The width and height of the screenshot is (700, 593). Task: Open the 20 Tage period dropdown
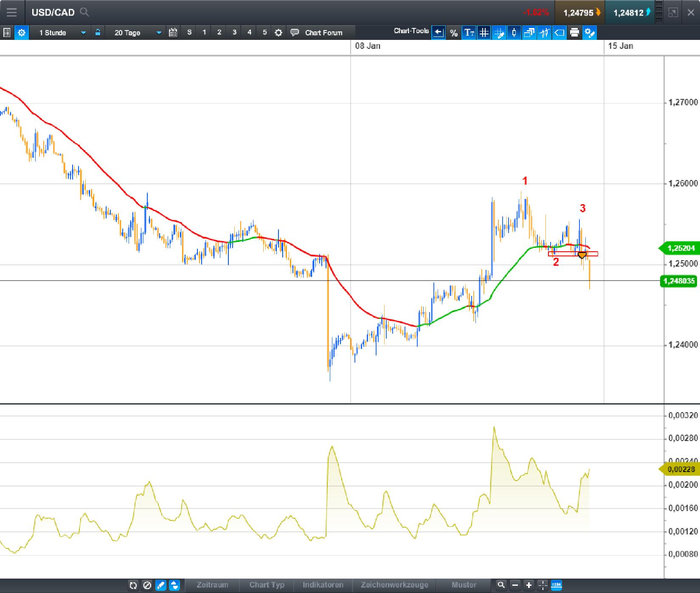(x=158, y=33)
